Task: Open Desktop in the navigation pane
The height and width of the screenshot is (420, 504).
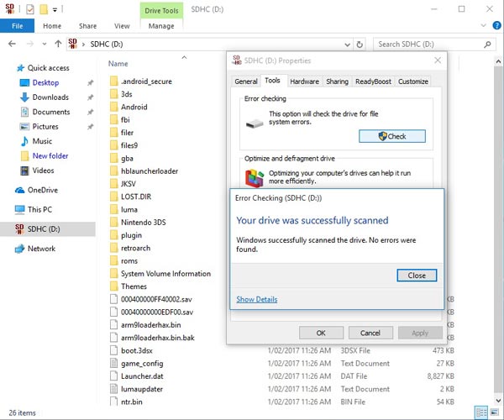Action: (45, 82)
